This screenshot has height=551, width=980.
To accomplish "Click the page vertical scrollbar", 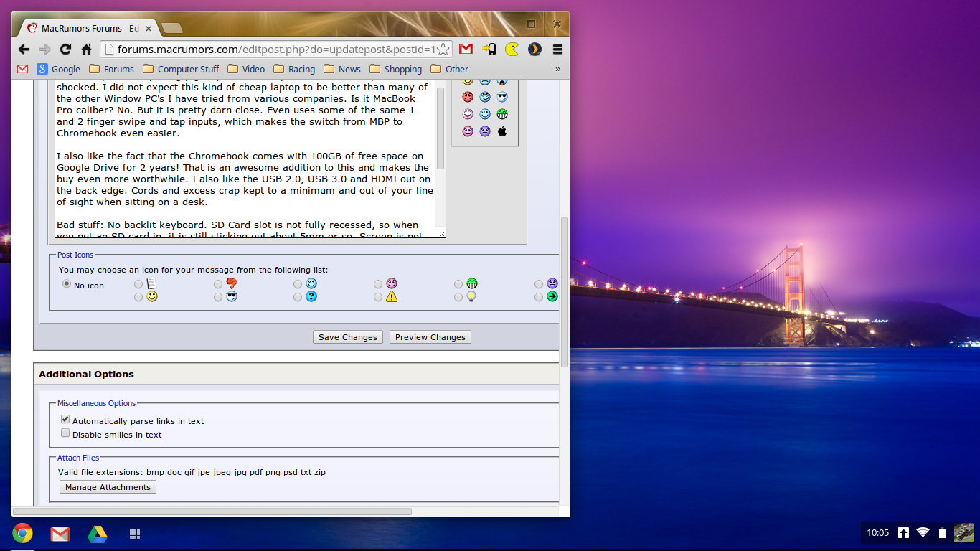I will pyautogui.click(x=564, y=293).
